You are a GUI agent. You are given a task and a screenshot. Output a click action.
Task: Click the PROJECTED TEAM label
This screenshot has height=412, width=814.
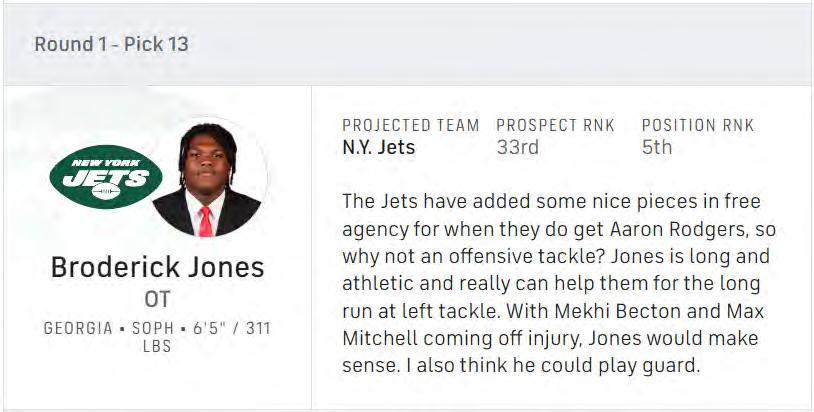410,126
